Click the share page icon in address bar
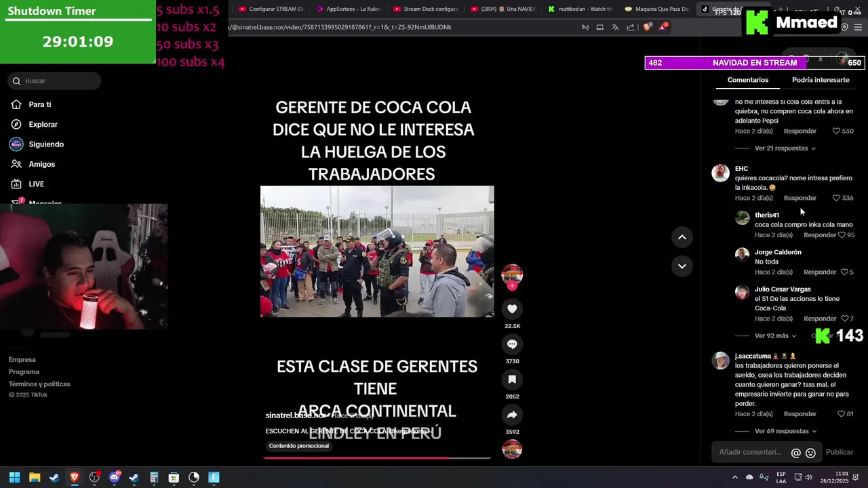 631,27
